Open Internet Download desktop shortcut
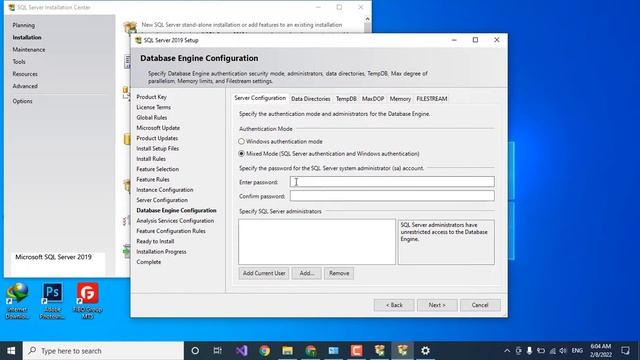Screen dimensions: 640x360 17,300
